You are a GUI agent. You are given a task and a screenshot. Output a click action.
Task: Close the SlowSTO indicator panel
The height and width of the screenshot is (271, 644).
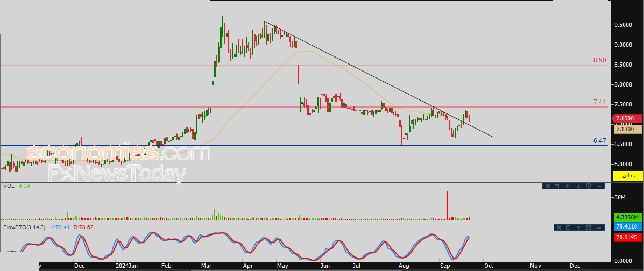point(559,227)
